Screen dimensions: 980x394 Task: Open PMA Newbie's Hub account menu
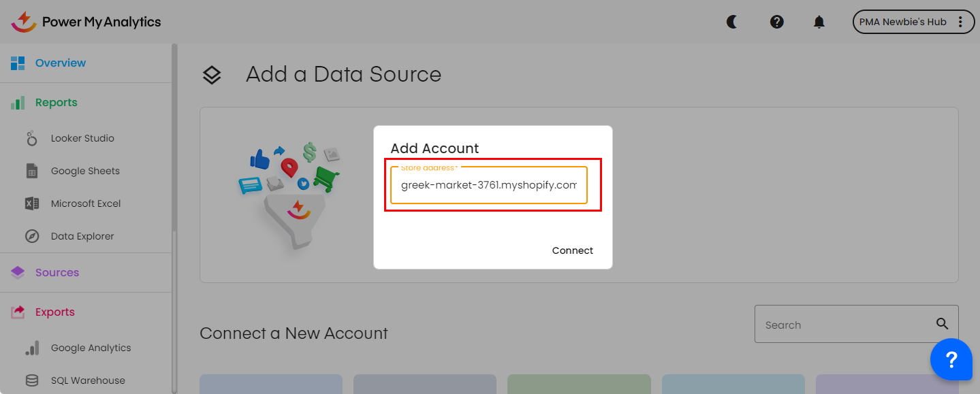[913, 22]
